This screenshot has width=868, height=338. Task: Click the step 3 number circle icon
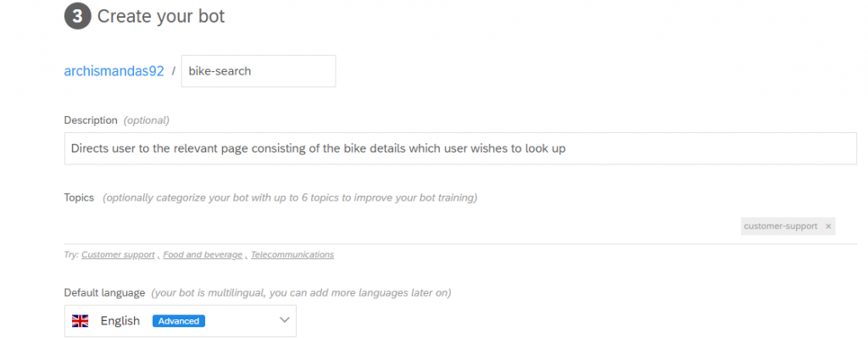click(77, 16)
